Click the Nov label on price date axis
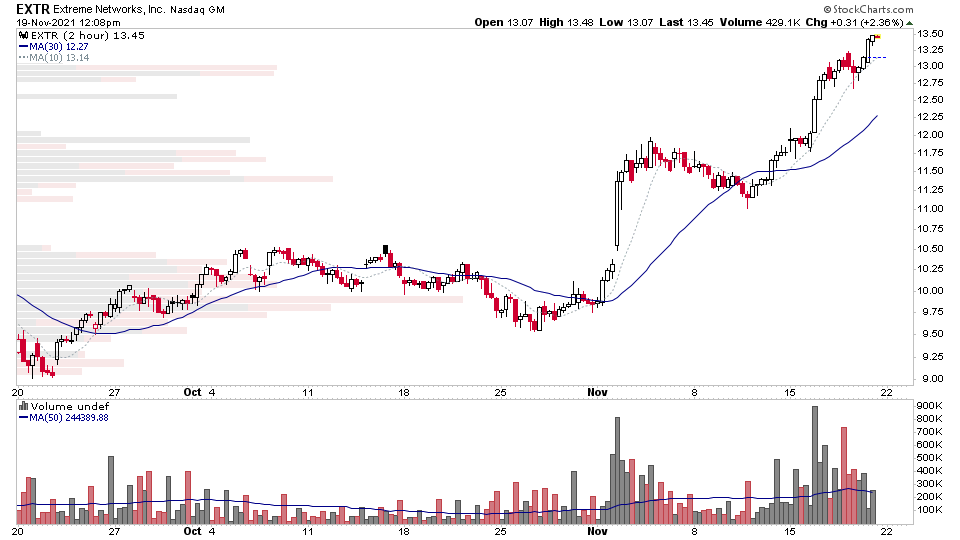 pyautogui.click(x=598, y=392)
